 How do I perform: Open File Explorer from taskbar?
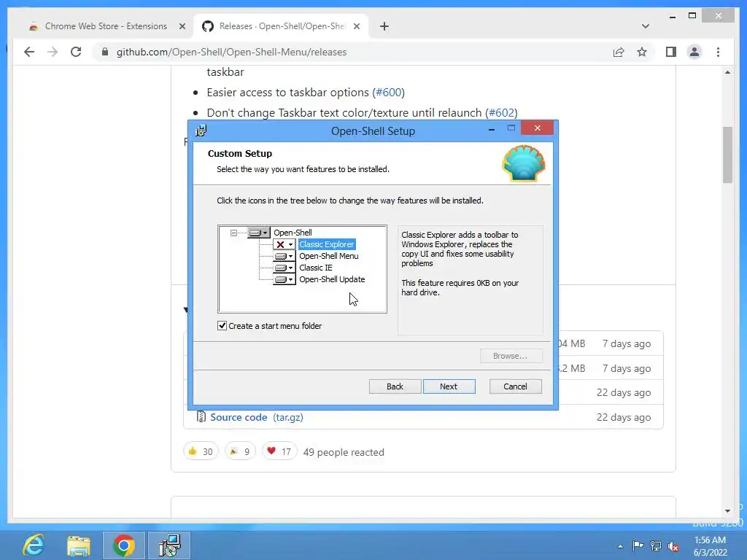79,545
